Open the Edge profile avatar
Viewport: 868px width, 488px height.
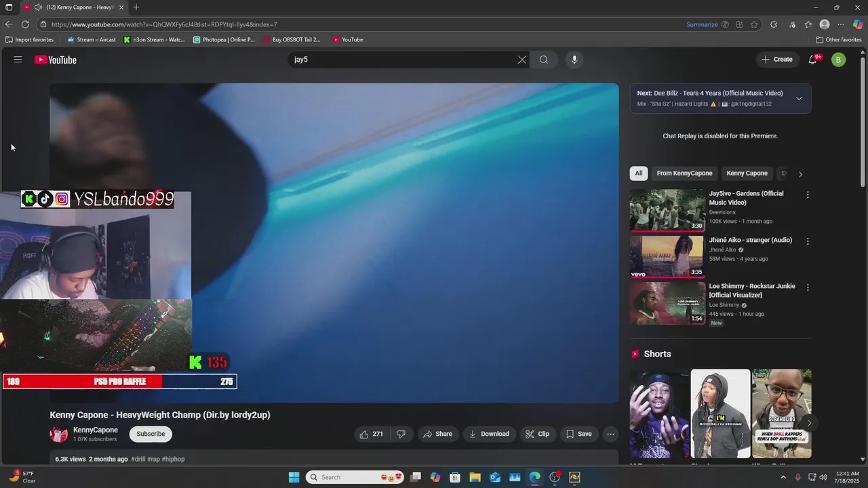[825, 24]
